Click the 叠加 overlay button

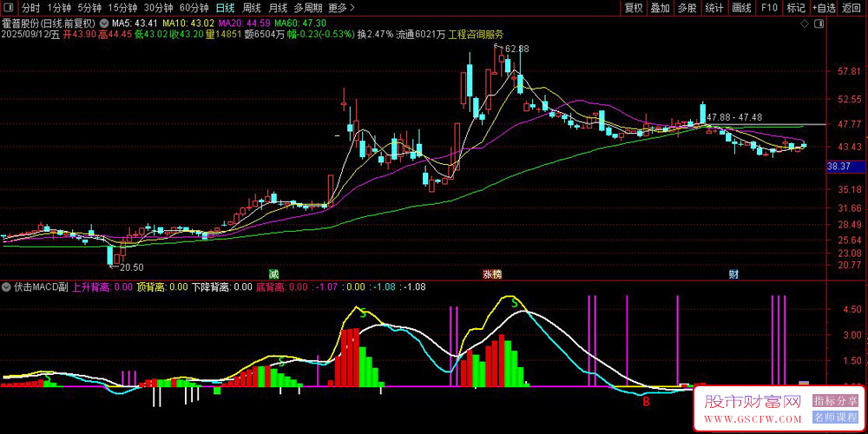[x=660, y=8]
